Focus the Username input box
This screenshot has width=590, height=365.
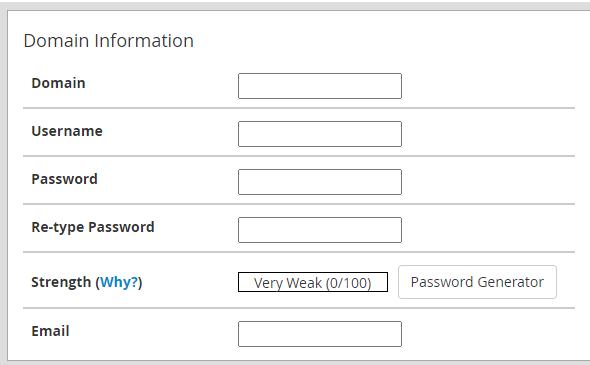[320, 134]
